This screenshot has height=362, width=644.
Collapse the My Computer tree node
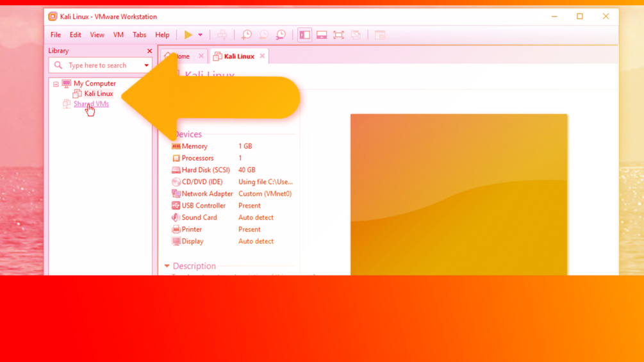pyautogui.click(x=56, y=84)
